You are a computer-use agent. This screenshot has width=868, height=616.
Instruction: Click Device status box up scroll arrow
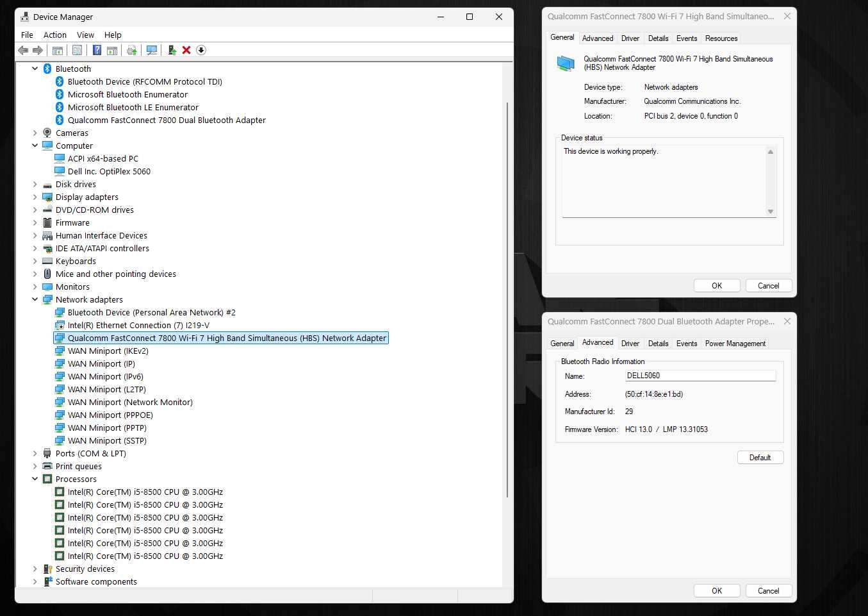(771, 152)
